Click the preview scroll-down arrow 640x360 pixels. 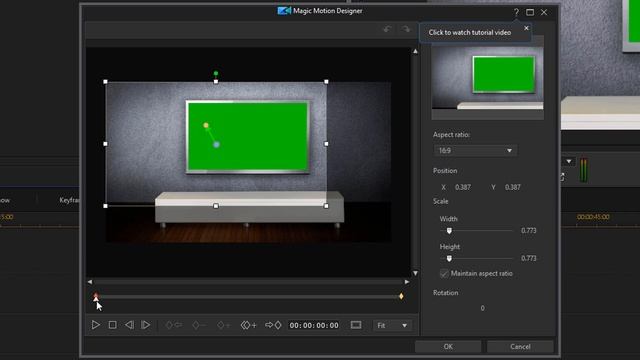pyautogui.click(x=415, y=273)
